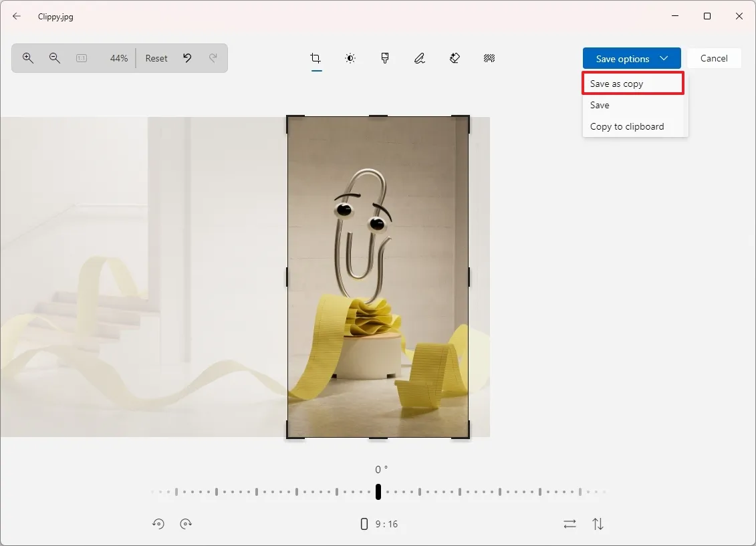Flip the image vertically
Viewport: 756px width, 546px height.
pyautogui.click(x=598, y=524)
